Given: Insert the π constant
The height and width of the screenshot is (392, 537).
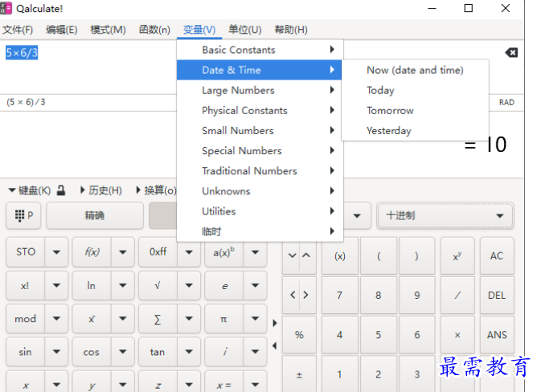Looking at the screenshot, I should [223, 319].
